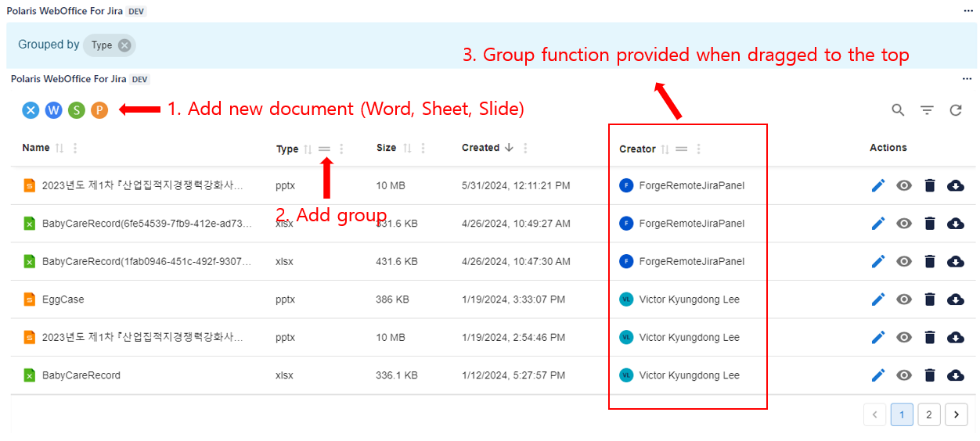The height and width of the screenshot is (441, 980).
Task: Sort by the Size column
Action: click(x=407, y=148)
